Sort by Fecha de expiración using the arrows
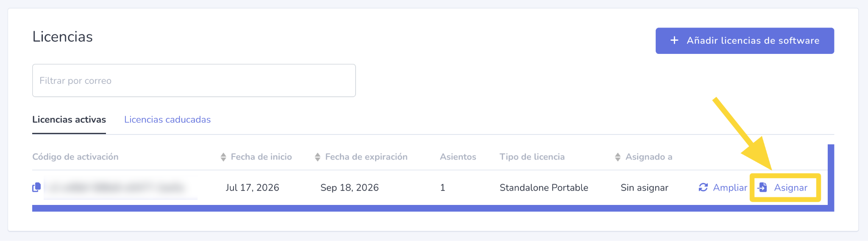This screenshot has height=241, width=868. coord(317,157)
